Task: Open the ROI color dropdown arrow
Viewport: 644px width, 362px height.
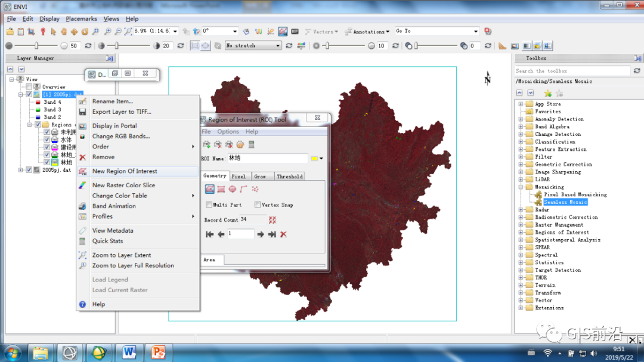Action: (321, 159)
